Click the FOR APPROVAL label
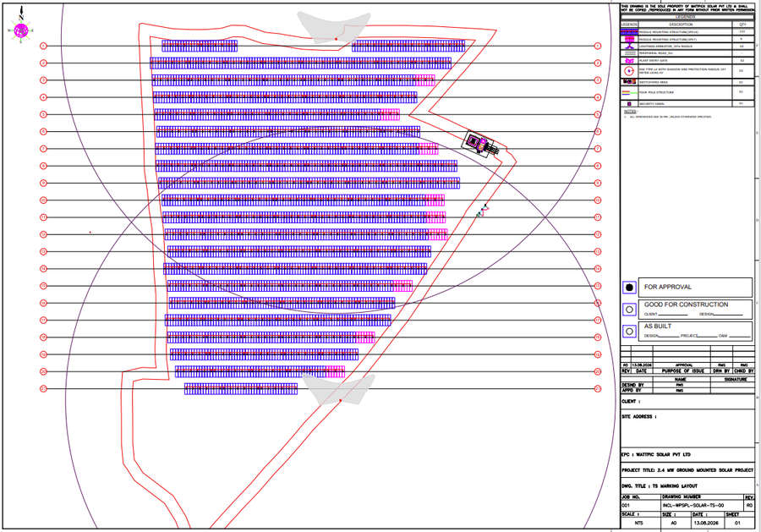The image size is (761, 532). point(668,287)
